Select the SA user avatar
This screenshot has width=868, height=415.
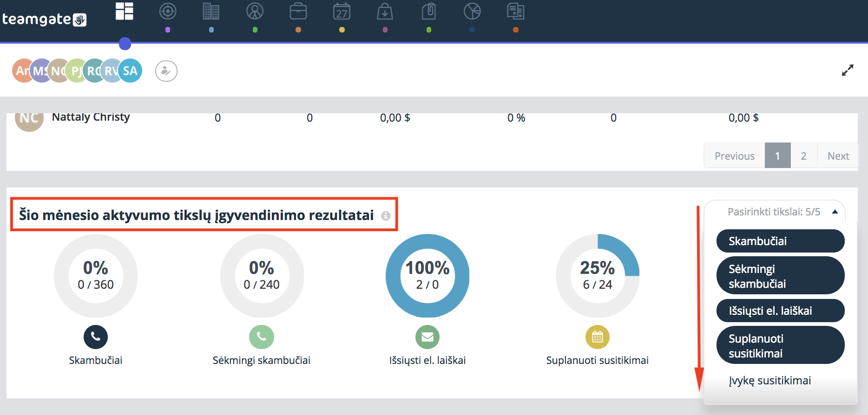(131, 71)
